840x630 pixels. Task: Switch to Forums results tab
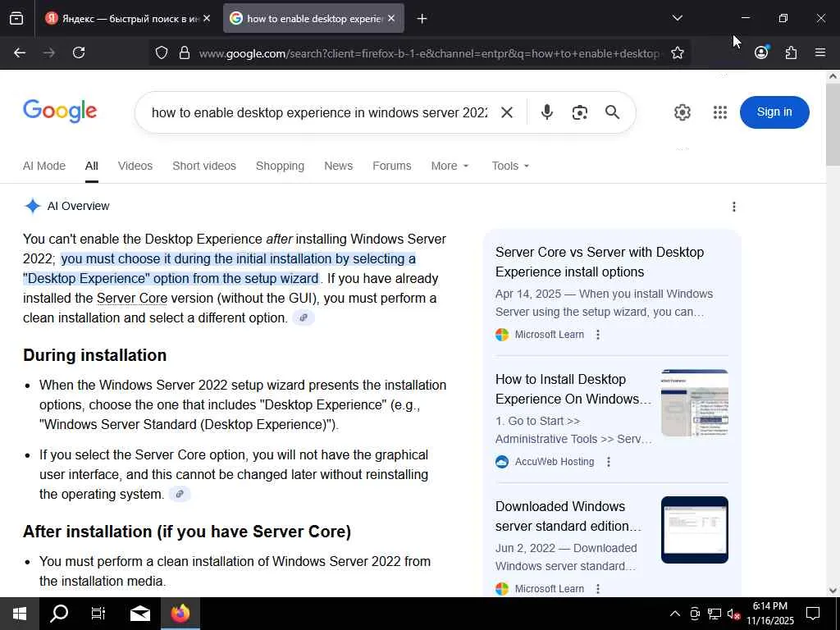pos(391,166)
